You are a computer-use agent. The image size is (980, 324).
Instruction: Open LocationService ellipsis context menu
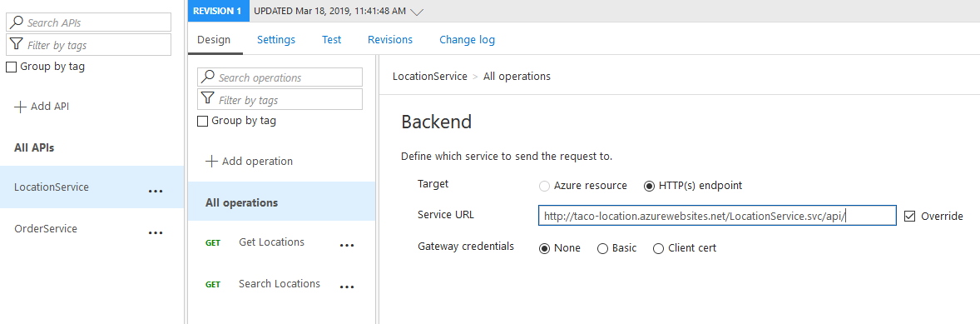click(x=156, y=192)
